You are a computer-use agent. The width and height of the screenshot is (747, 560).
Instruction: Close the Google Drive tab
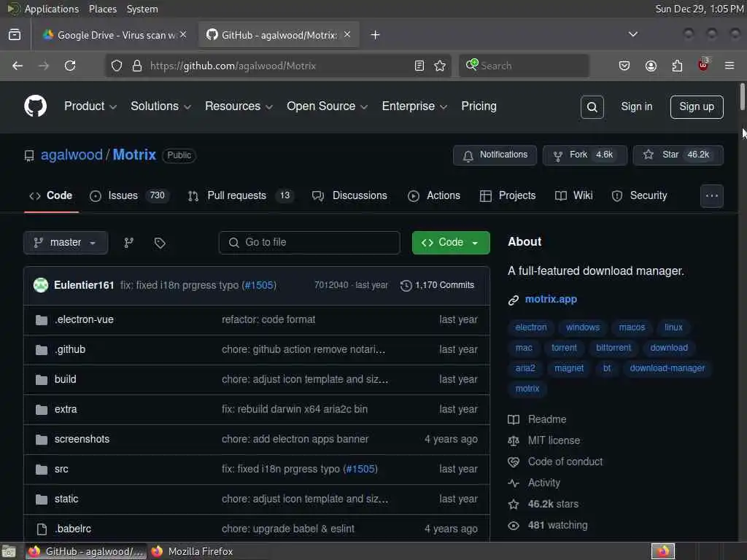point(183,34)
